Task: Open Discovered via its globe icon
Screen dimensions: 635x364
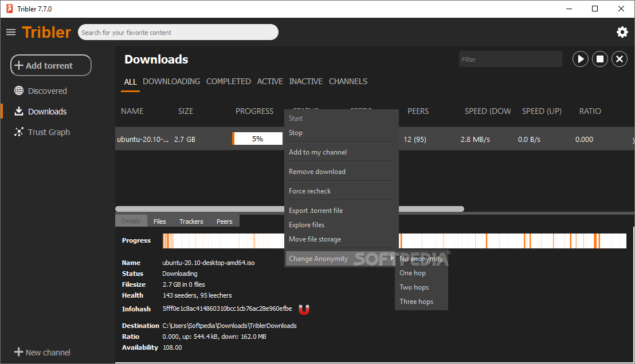Action: [x=19, y=90]
